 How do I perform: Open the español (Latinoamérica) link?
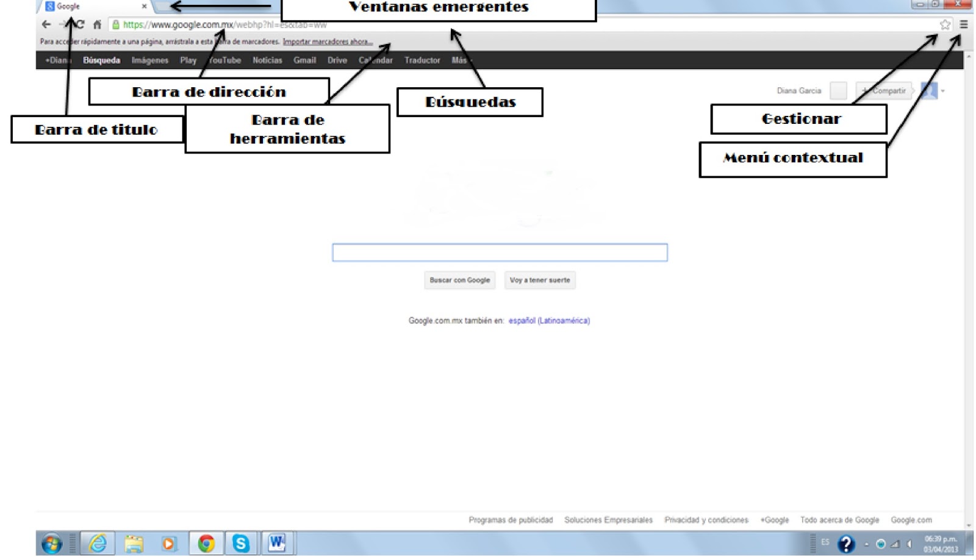[x=549, y=321]
